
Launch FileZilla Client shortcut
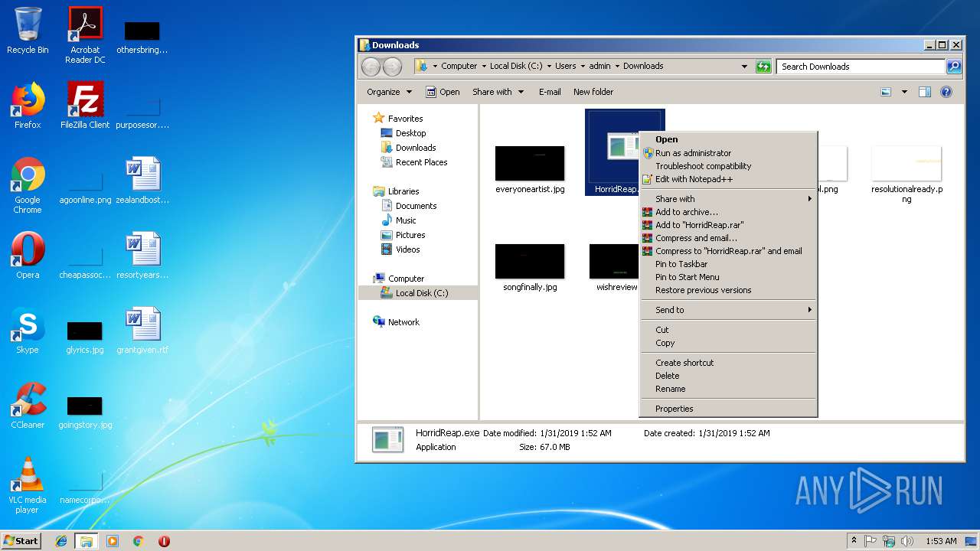click(85, 106)
